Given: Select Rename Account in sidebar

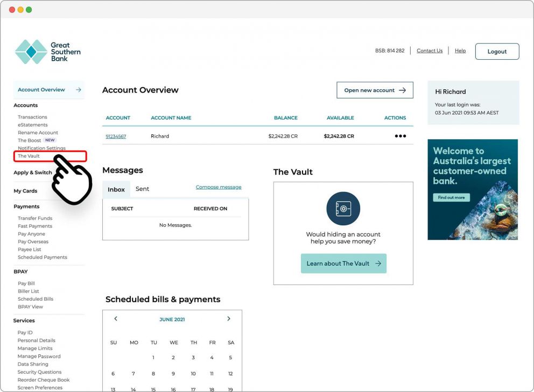Looking at the screenshot, I should [x=38, y=133].
